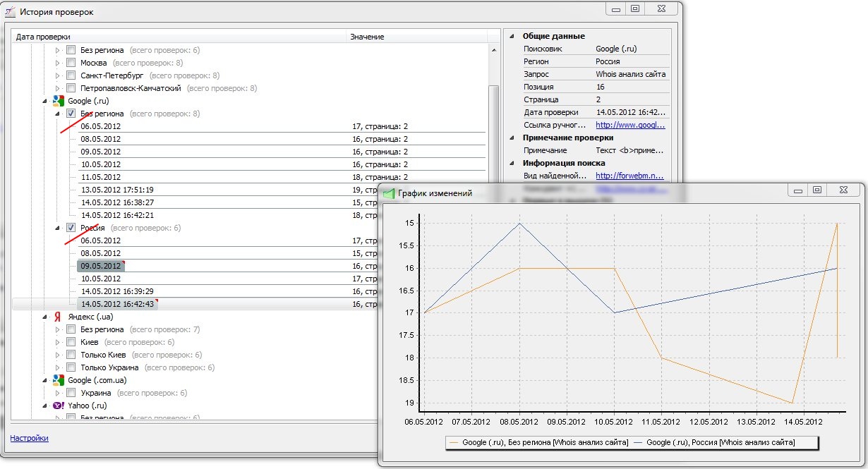The width and height of the screenshot is (868, 469).
Task: Click the Google (.com.ua) logo icon
Action: 59,380
